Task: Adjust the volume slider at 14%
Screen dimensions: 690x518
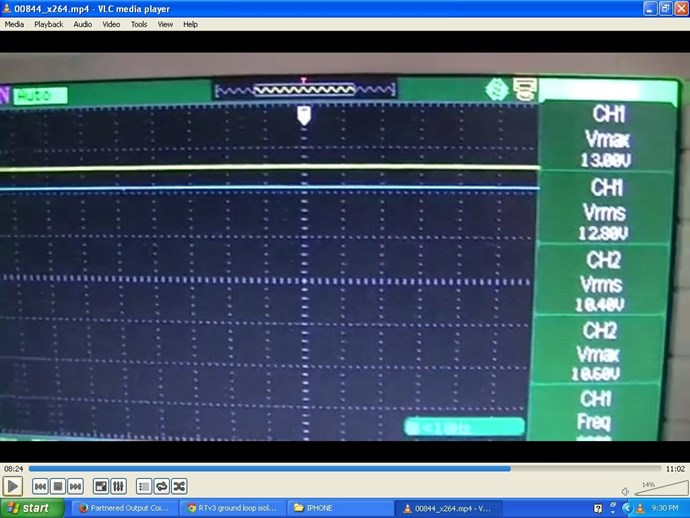Action: [660, 488]
